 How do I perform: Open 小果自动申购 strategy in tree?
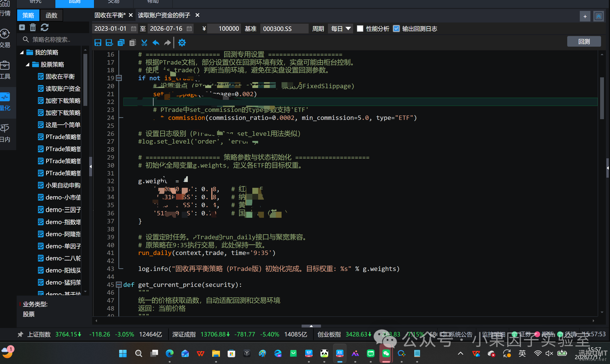[x=59, y=185]
